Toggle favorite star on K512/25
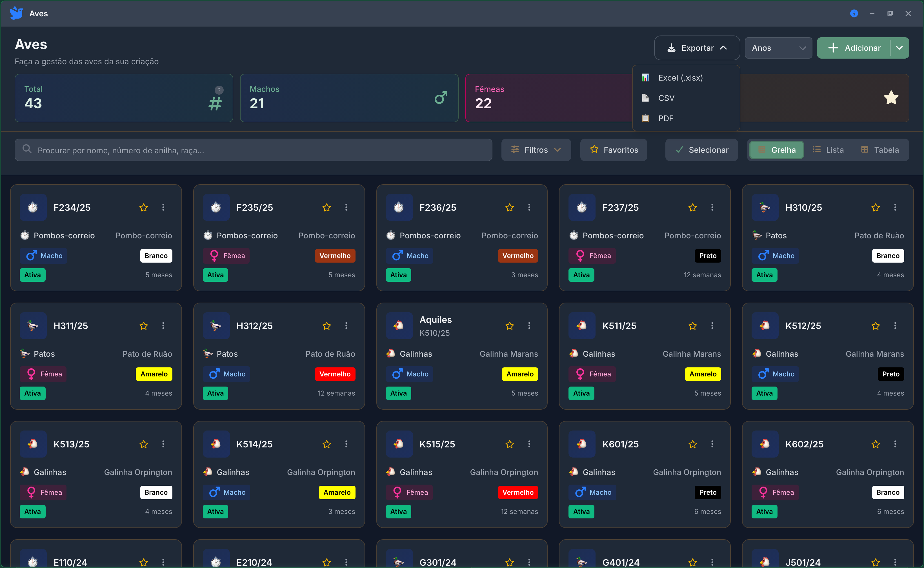This screenshot has width=924, height=568. point(876,326)
